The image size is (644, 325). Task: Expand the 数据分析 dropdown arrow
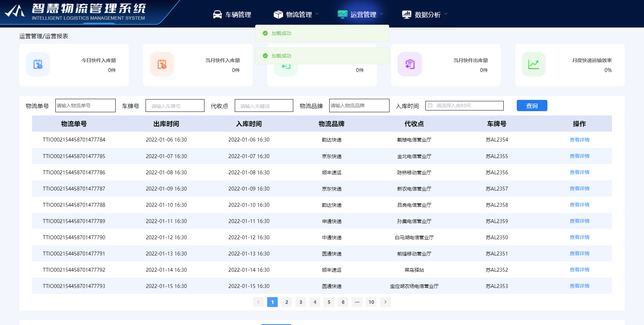[446, 14]
